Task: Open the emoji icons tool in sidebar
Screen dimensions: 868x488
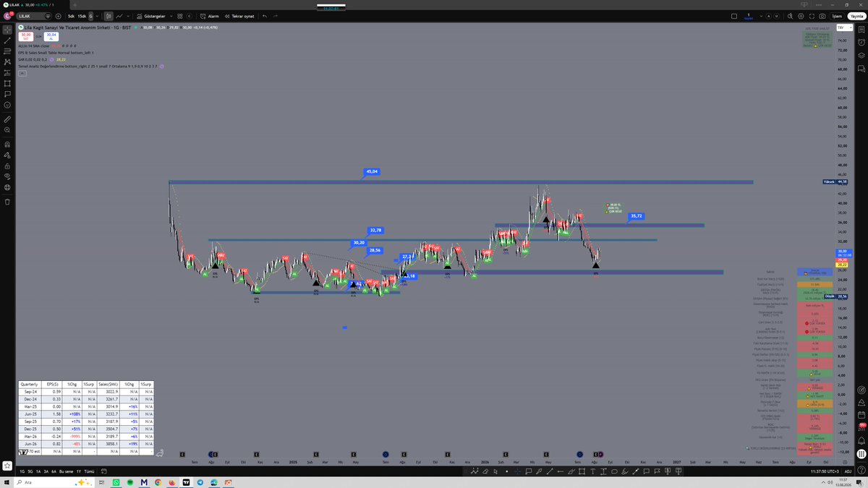Action: 7,105
